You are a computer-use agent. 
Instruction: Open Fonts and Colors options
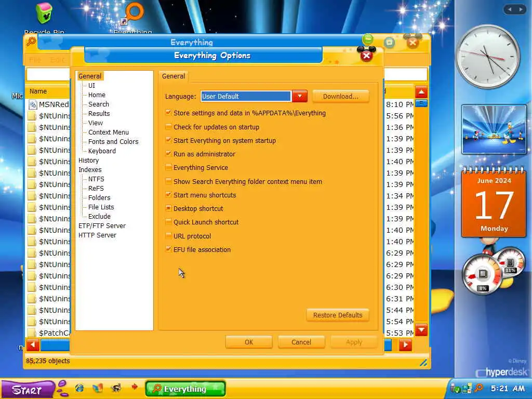(x=113, y=141)
